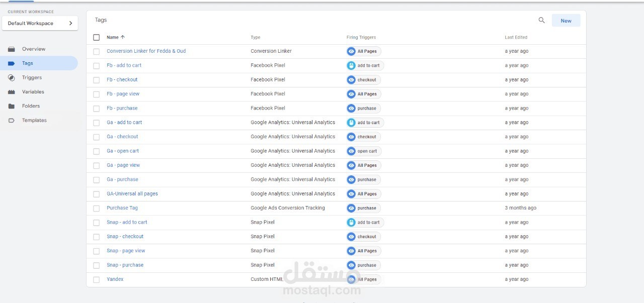Click the All Pages trigger on GA-Universal all pages row
This screenshot has height=303, width=644.
tap(364, 194)
